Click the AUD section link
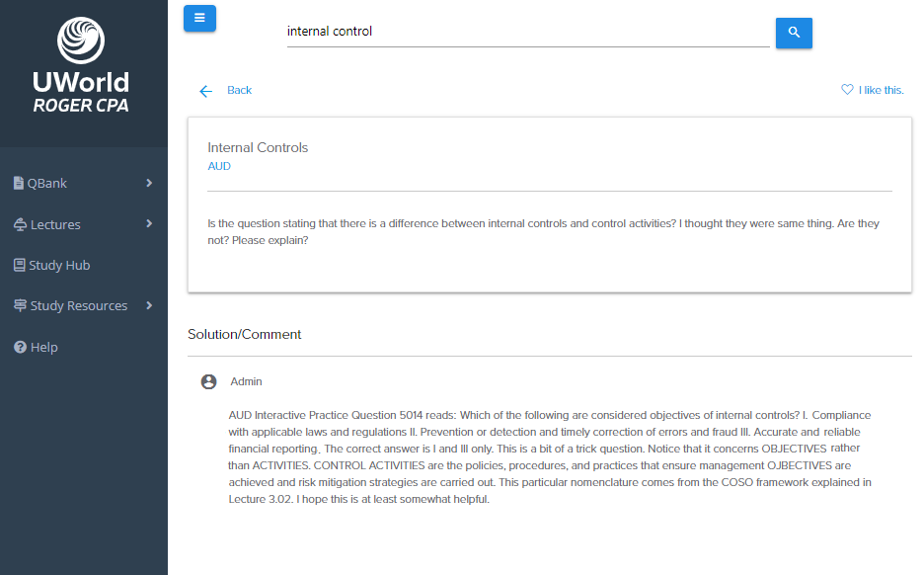Image resolution: width=924 pixels, height=575 pixels. [x=219, y=166]
